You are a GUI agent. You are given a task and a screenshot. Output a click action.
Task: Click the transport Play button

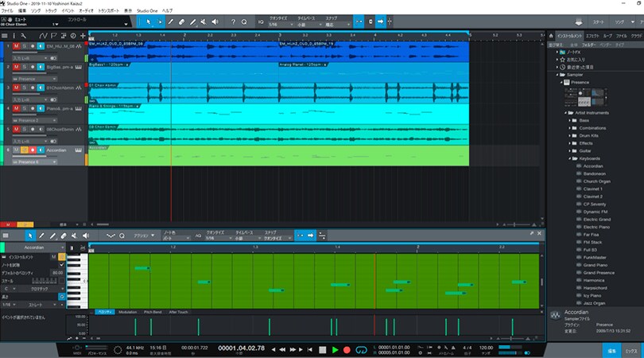click(x=336, y=350)
